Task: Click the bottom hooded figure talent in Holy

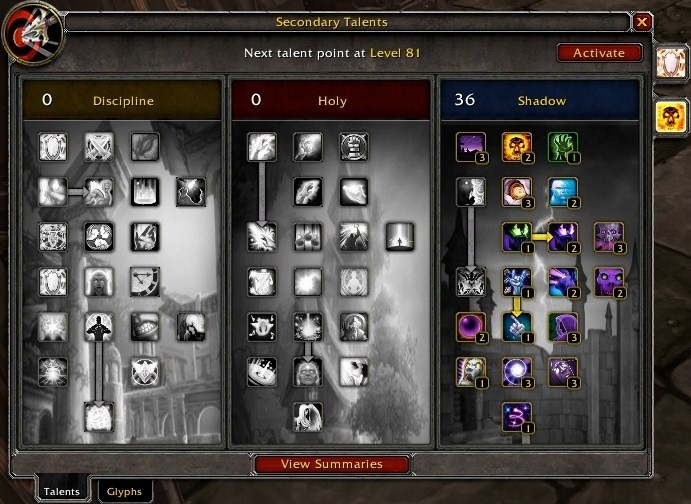Action: point(308,417)
